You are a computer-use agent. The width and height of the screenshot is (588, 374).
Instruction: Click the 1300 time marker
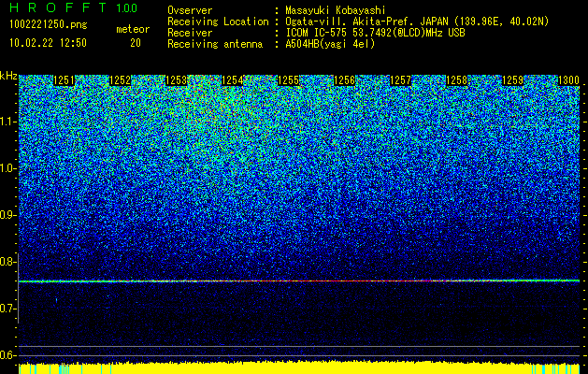569,80
